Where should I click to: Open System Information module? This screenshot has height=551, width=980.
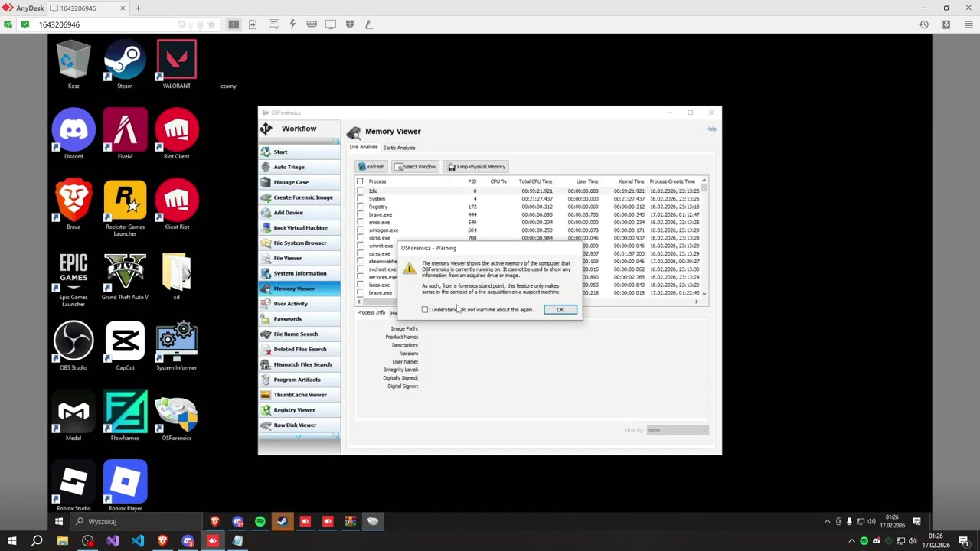299,273
